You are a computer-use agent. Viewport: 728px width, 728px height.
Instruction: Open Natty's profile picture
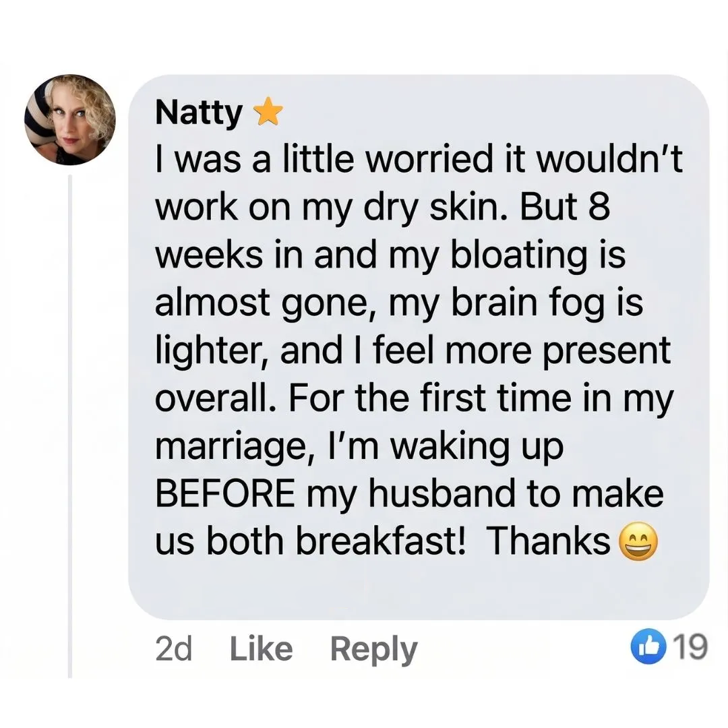tap(69, 120)
